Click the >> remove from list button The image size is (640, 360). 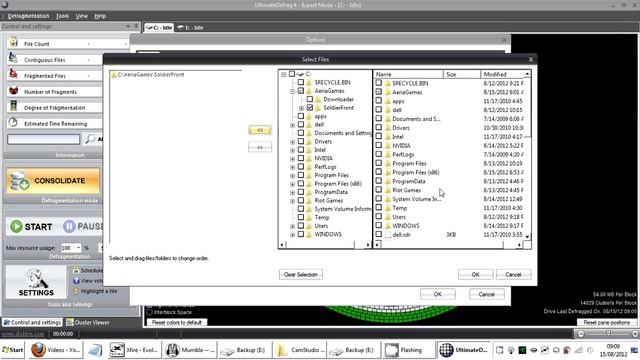(x=260, y=147)
